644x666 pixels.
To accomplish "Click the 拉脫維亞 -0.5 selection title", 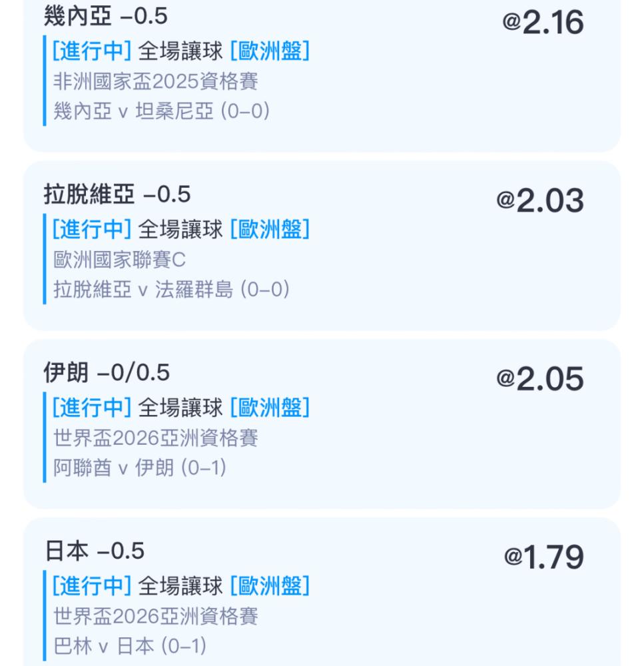I will pos(117,194).
